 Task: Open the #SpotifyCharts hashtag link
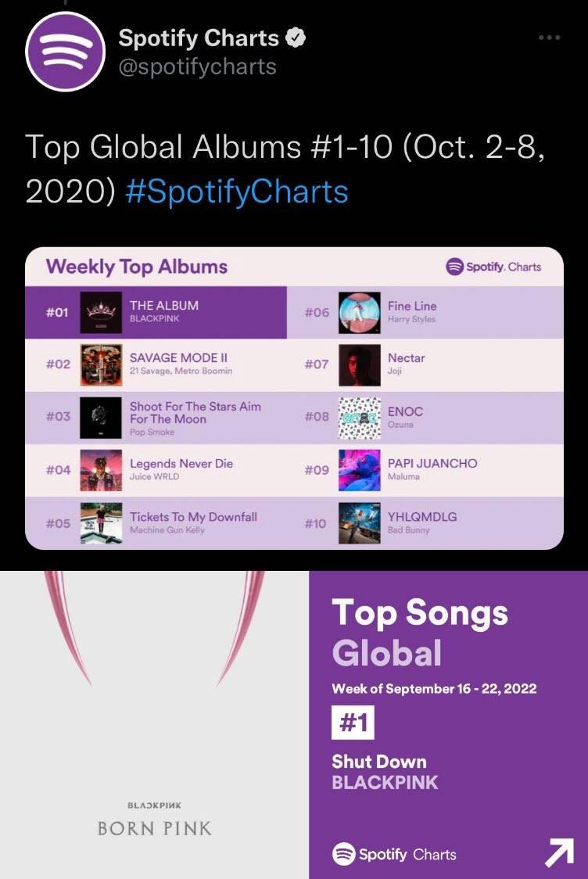click(x=237, y=192)
